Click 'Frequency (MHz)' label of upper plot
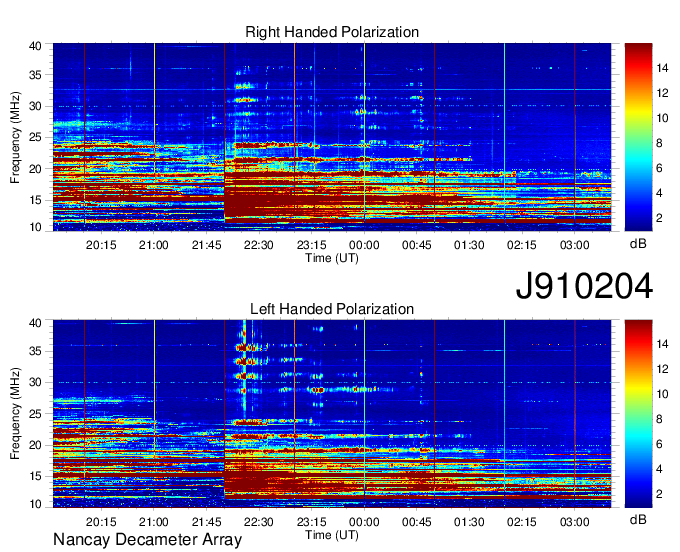The width and height of the screenshot is (680, 552). (15, 137)
